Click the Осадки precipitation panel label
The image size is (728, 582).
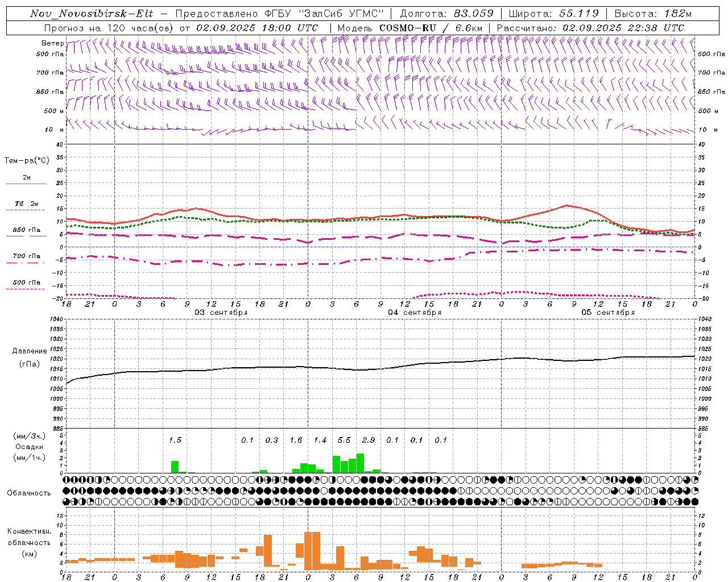30,447
